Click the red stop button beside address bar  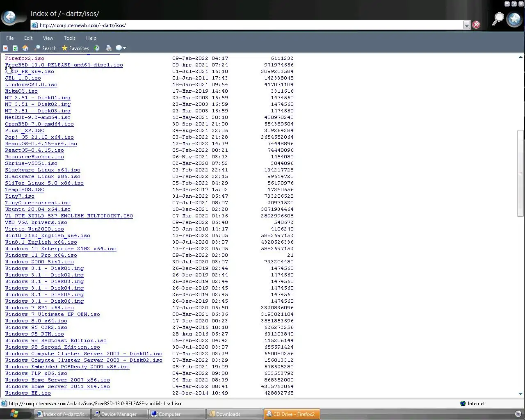476,25
